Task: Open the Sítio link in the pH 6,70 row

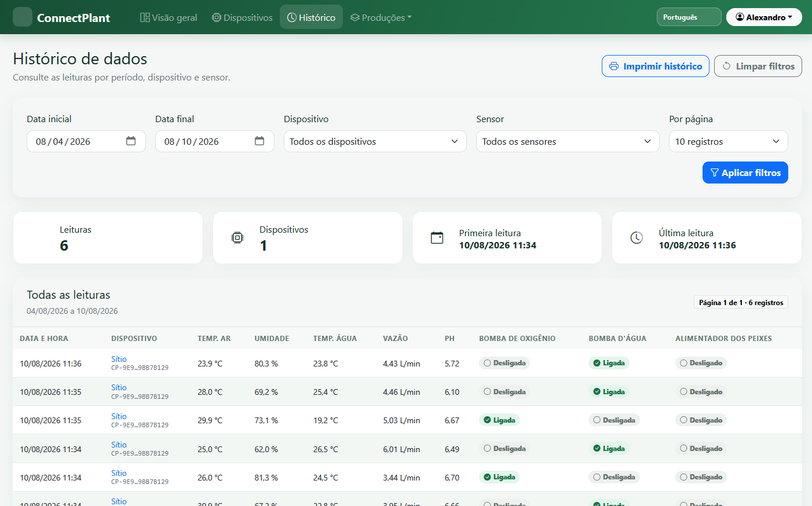Action: tap(119, 473)
